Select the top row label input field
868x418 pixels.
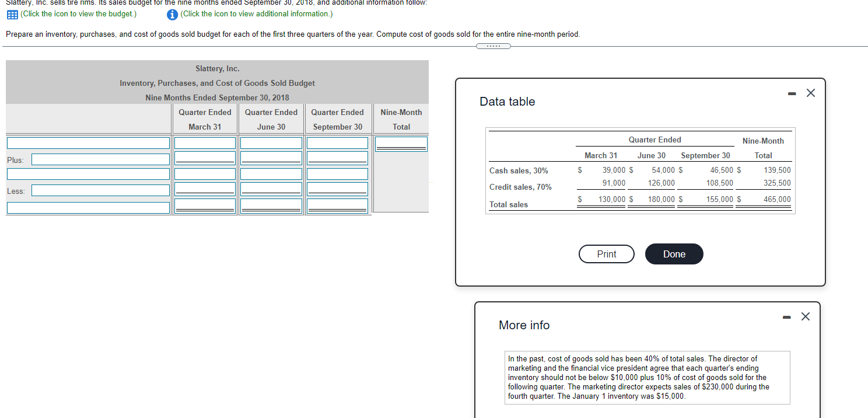[x=89, y=143]
